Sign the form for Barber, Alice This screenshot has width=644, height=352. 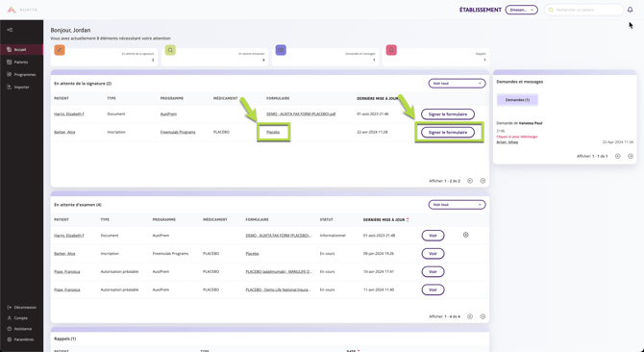click(x=448, y=133)
